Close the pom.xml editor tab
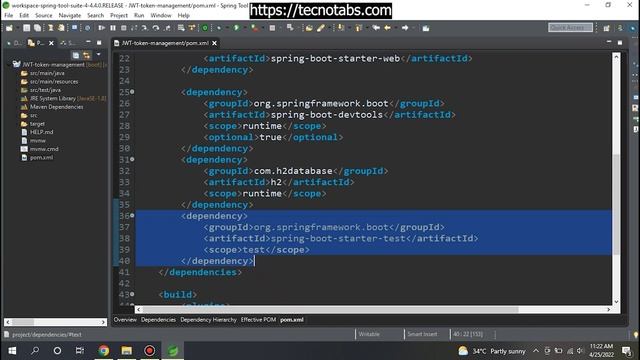The width and height of the screenshot is (640, 360). [214, 43]
